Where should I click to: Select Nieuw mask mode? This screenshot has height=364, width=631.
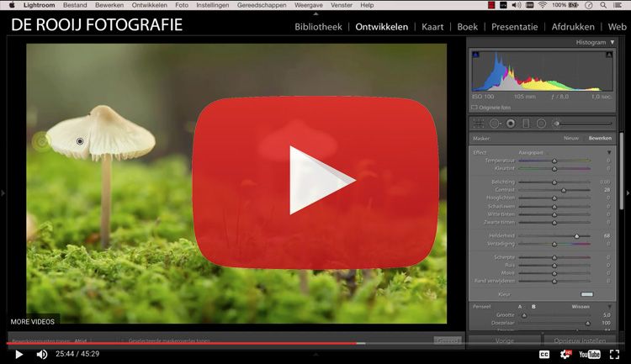571,138
